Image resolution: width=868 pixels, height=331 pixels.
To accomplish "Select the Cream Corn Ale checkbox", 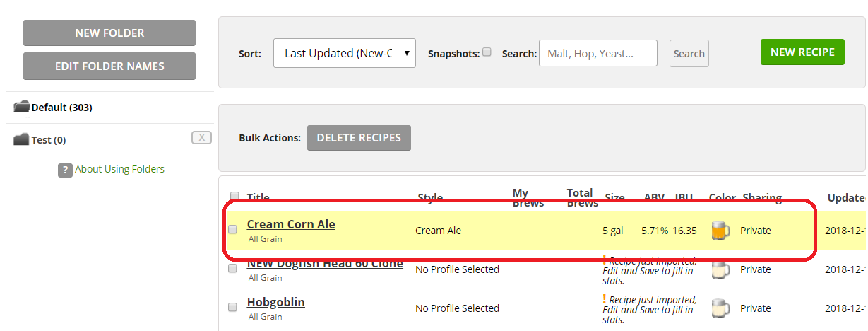I will click(x=233, y=229).
